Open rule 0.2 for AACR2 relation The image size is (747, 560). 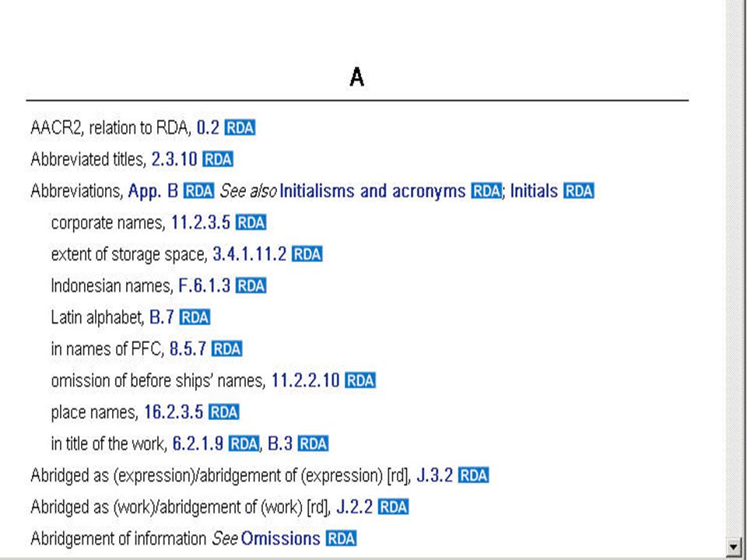208,128
